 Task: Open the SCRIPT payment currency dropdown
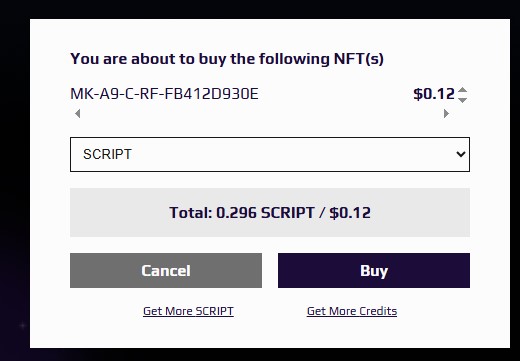270,154
